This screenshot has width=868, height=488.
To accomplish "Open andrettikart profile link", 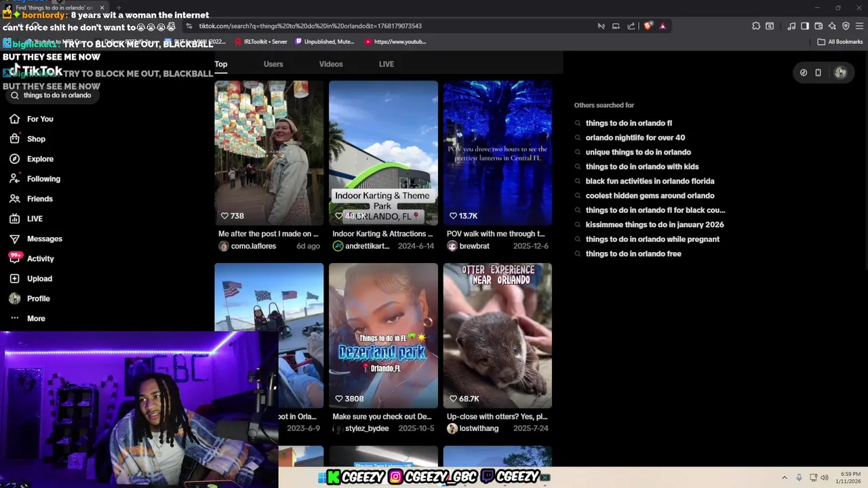I will click(x=367, y=246).
